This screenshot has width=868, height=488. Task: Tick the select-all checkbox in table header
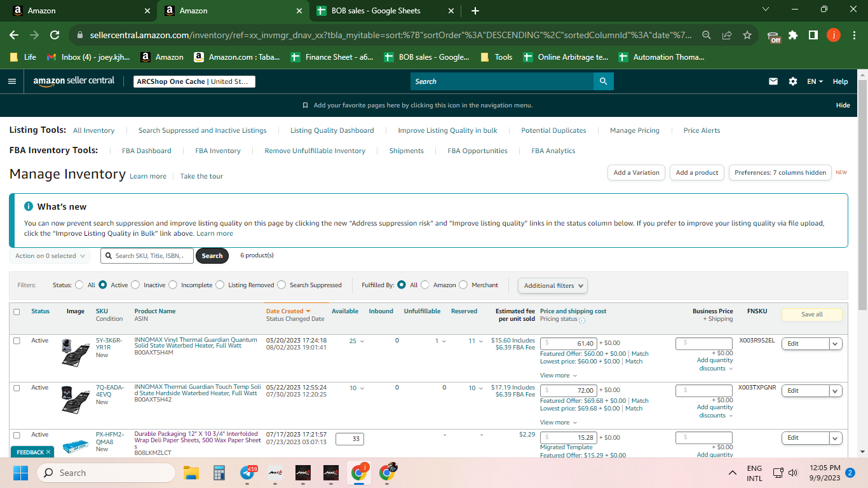(x=17, y=312)
